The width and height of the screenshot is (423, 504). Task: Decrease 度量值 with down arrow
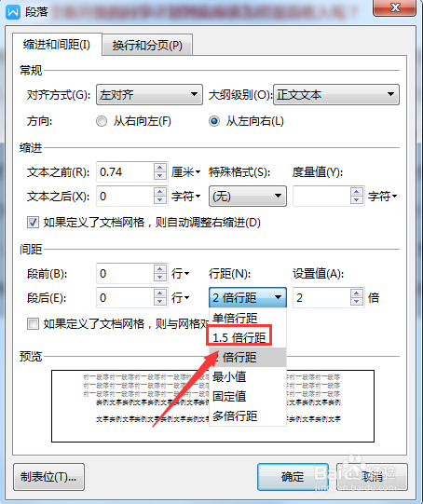[x=356, y=200]
